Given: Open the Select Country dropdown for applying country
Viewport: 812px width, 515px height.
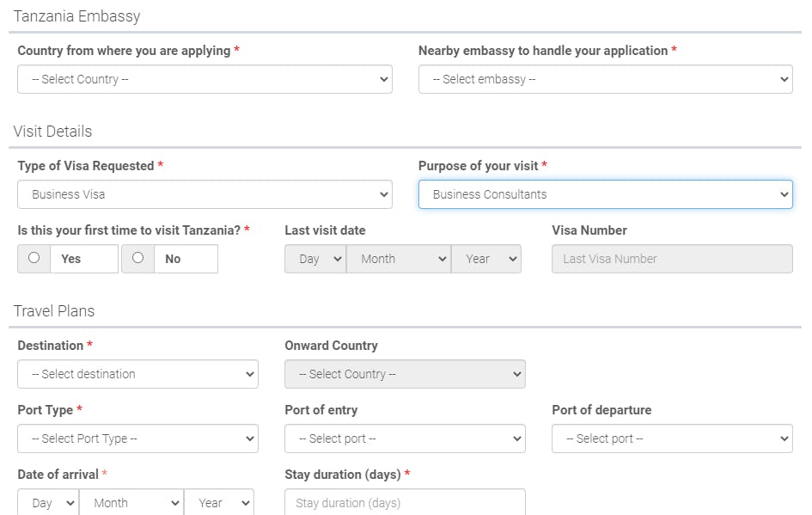Looking at the screenshot, I should tap(205, 79).
